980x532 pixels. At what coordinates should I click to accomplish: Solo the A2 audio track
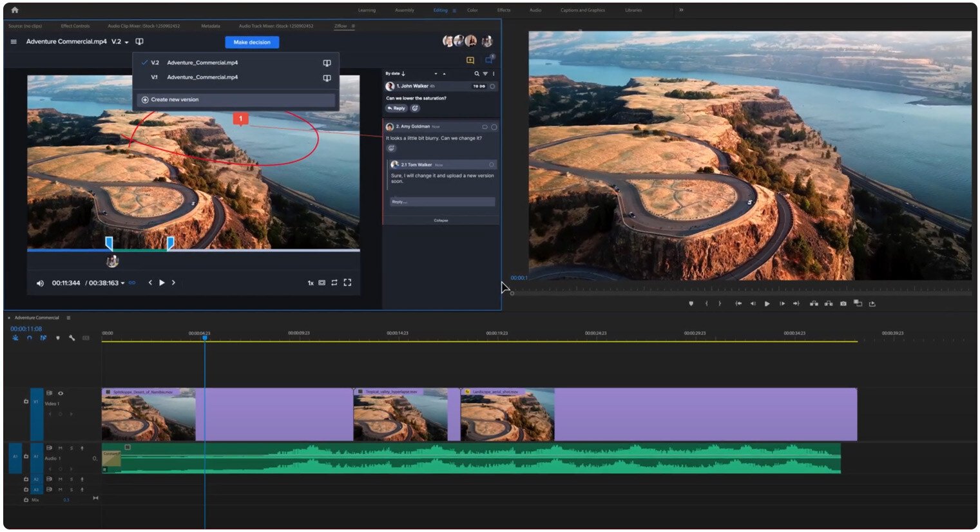72,479
